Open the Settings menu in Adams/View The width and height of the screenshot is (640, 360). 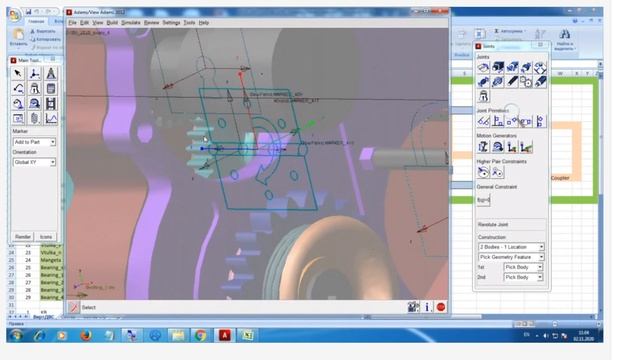[x=171, y=23]
